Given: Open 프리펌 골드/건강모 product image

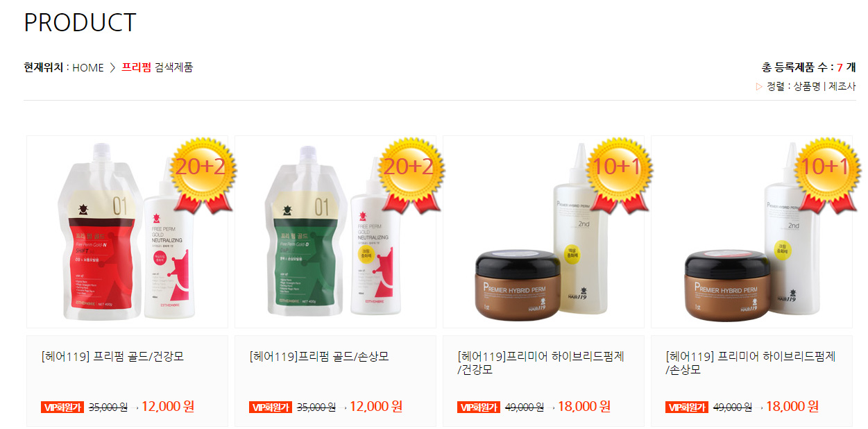Looking at the screenshot, I should point(127,232).
